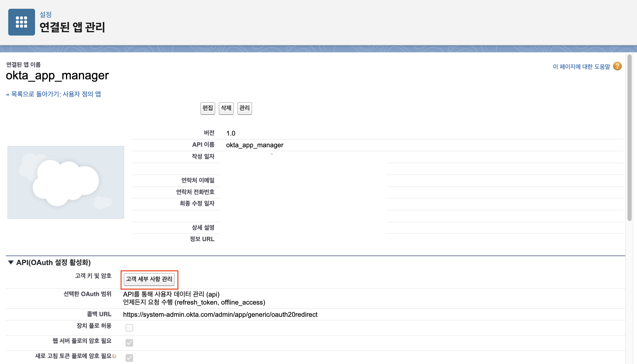Click the 관리 manage button

[244, 108]
